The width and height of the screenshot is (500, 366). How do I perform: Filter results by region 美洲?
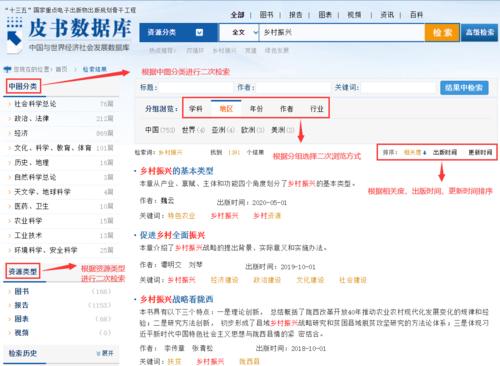click(282, 130)
